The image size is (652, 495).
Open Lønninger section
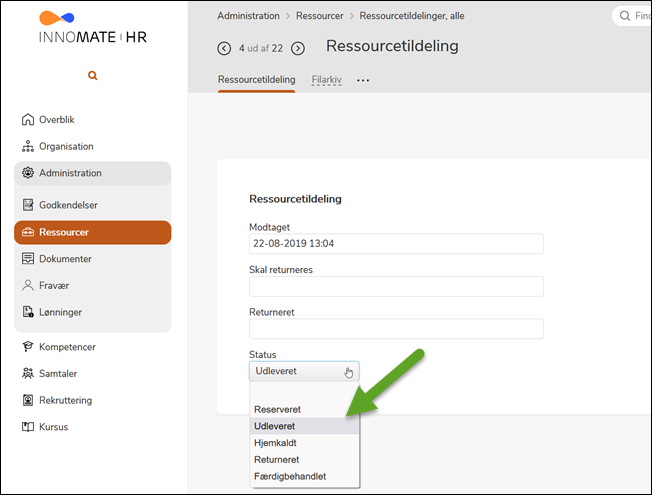pyautogui.click(x=60, y=312)
